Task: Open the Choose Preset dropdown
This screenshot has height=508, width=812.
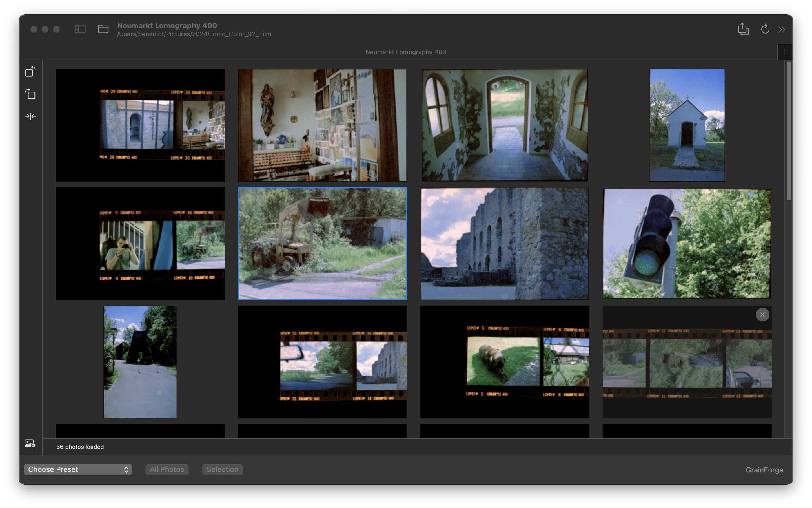Action: pyautogui.click(x=77, y=469)
